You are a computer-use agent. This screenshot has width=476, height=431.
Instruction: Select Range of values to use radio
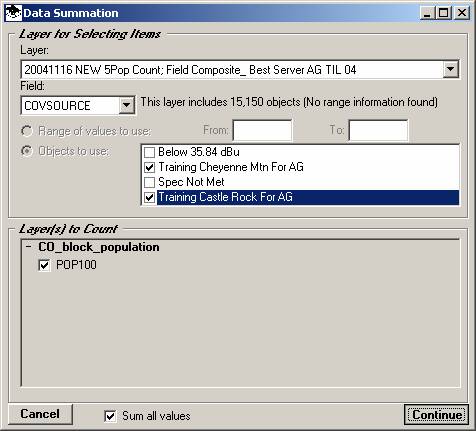(x=27, y=131)
